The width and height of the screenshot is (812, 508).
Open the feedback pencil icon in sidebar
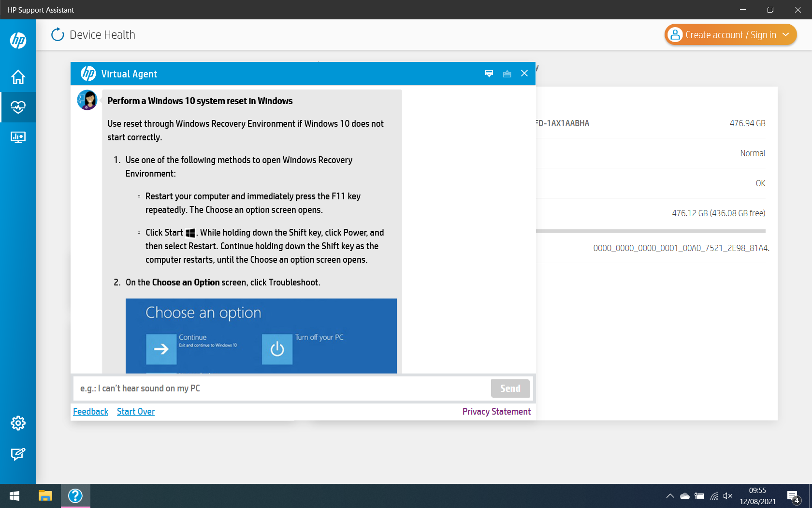[x=18, y=454]
